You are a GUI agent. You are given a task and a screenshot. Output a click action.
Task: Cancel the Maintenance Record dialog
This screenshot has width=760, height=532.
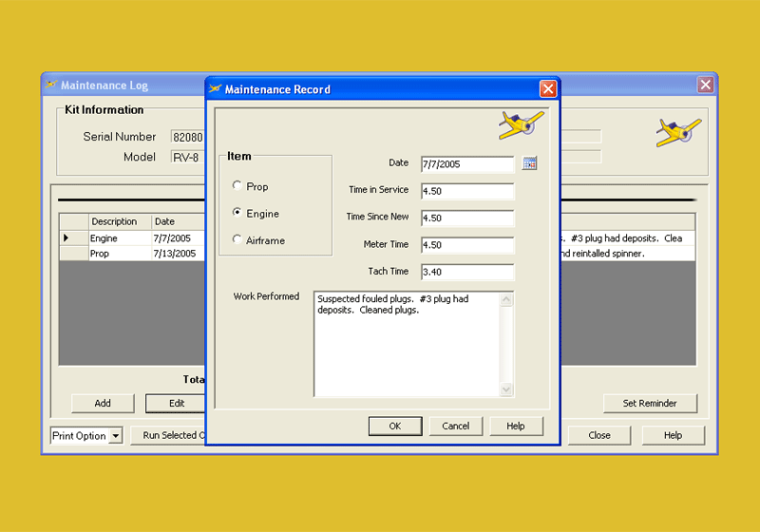coord(456,427)
